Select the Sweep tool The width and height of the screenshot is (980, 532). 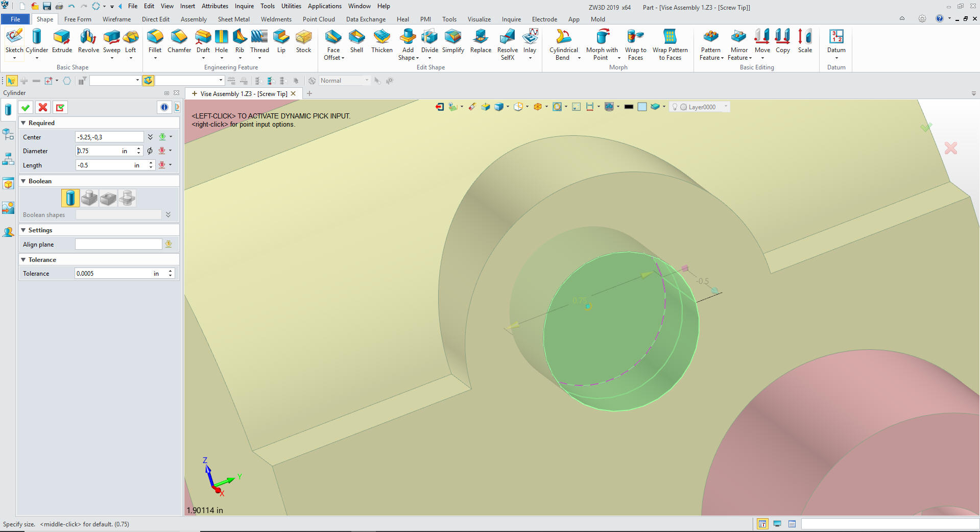click(111, 41)
